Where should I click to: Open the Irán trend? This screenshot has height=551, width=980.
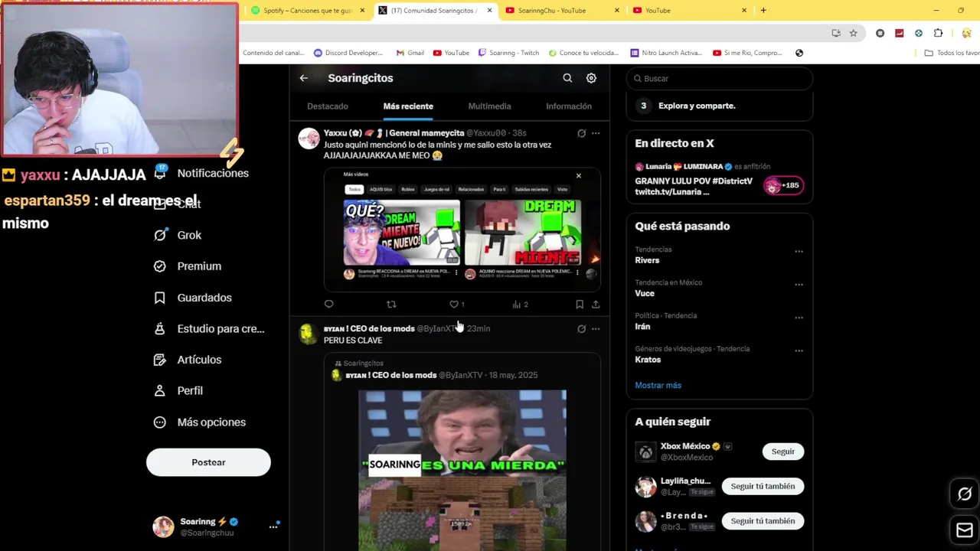click(642, 327)
